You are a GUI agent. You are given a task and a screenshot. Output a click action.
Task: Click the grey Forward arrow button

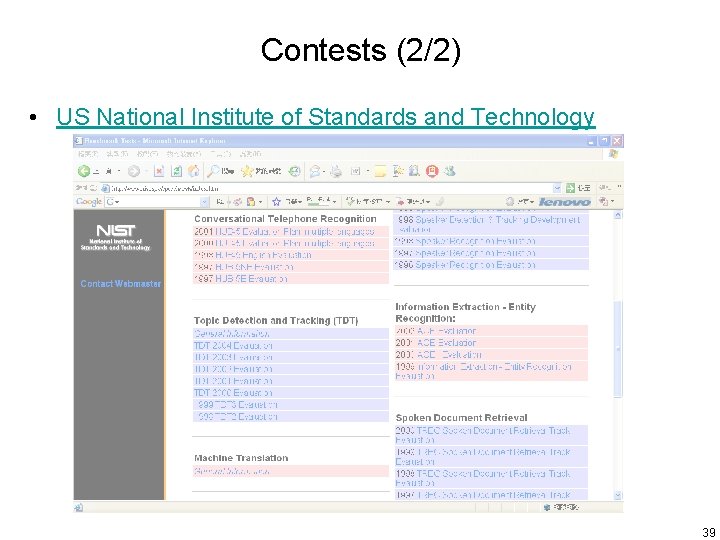pyautogui.click(x=134, y=171)
